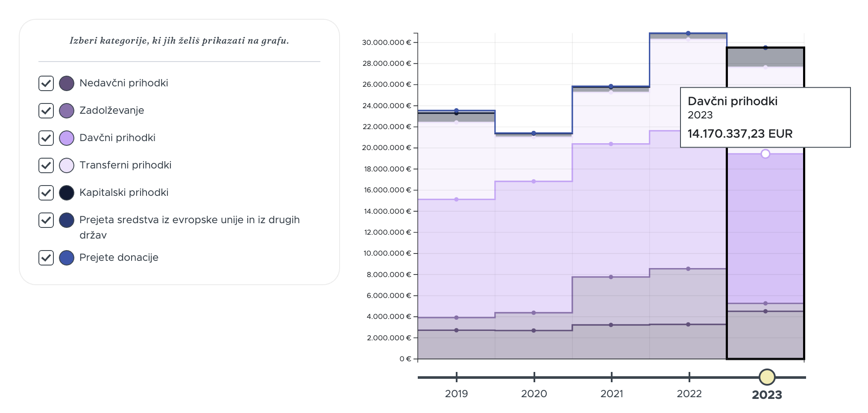Toggle the Prejete donacije checkbox
The height and width of the screenshot is (413, 868).
click(x=46, y=258)
